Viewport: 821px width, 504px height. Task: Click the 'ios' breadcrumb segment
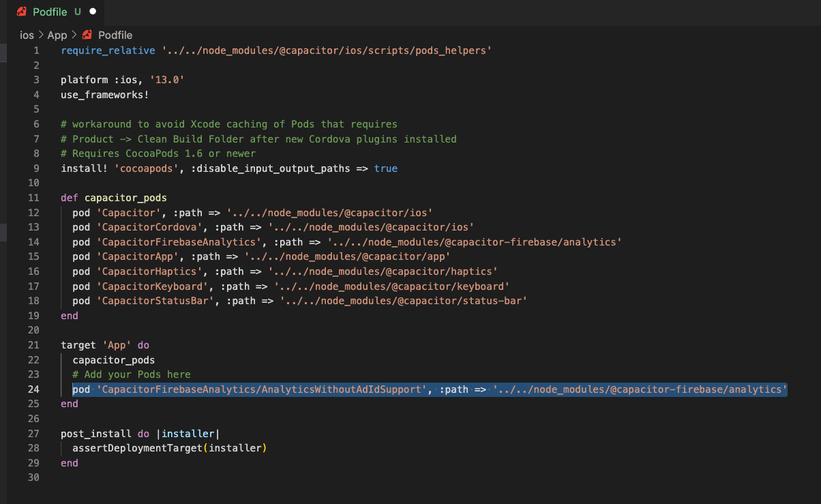(x=27, y=35)
